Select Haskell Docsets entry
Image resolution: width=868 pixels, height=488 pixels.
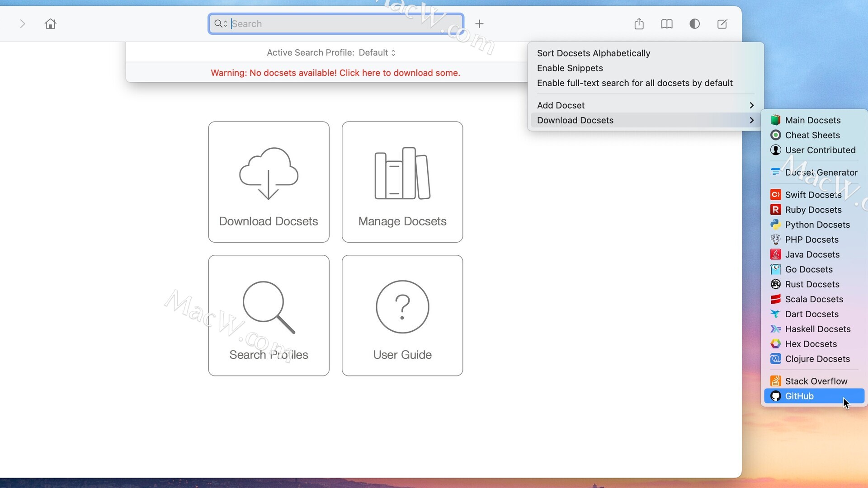814,329
